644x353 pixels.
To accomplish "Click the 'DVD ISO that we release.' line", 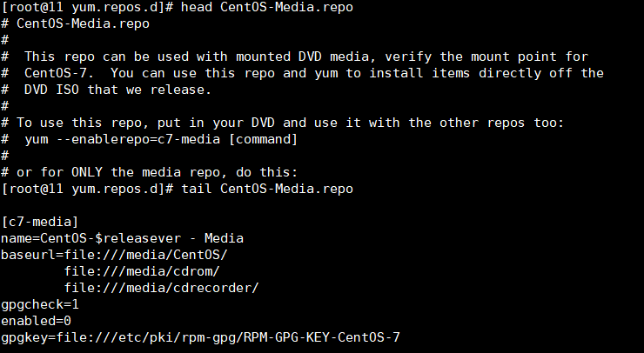I will (117, 90).
